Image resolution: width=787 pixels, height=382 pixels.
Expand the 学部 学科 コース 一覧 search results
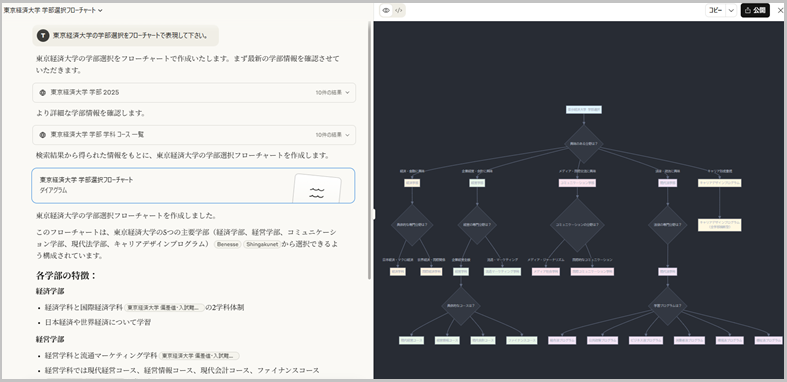click(194, 135)
